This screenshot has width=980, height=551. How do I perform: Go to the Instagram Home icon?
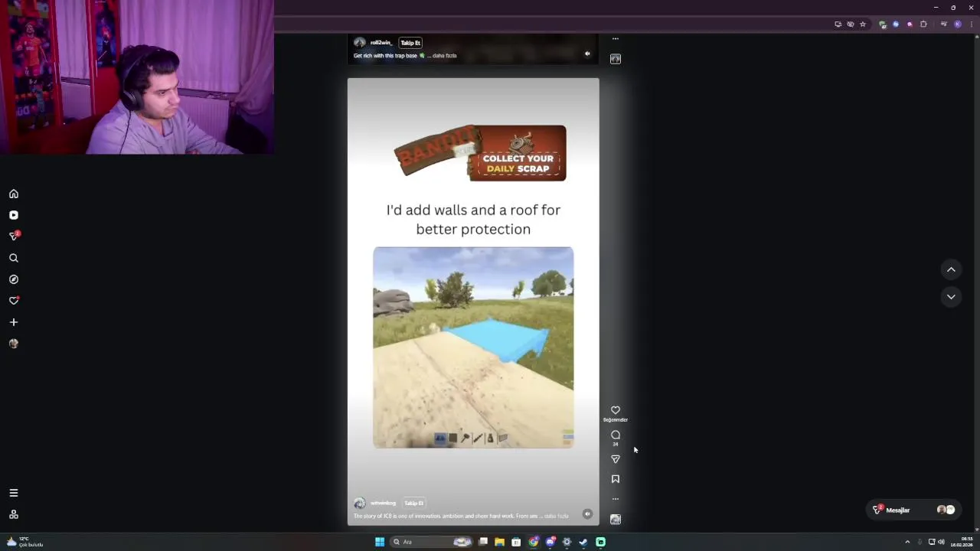pyautogui.click(x=14, y=194)
